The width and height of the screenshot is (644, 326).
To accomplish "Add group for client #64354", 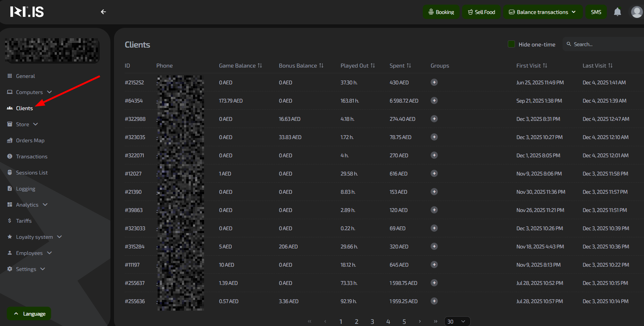I will (434, 101).
